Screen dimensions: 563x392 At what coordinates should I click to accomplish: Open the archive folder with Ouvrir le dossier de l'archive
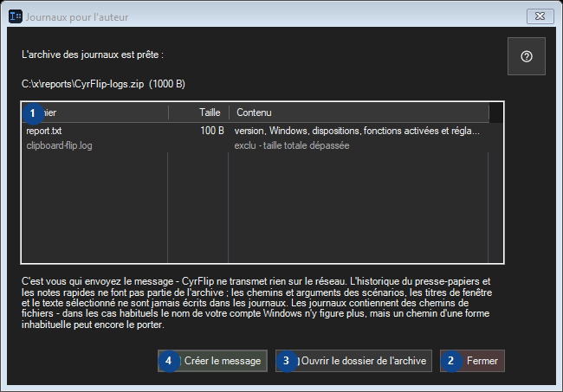353,361
